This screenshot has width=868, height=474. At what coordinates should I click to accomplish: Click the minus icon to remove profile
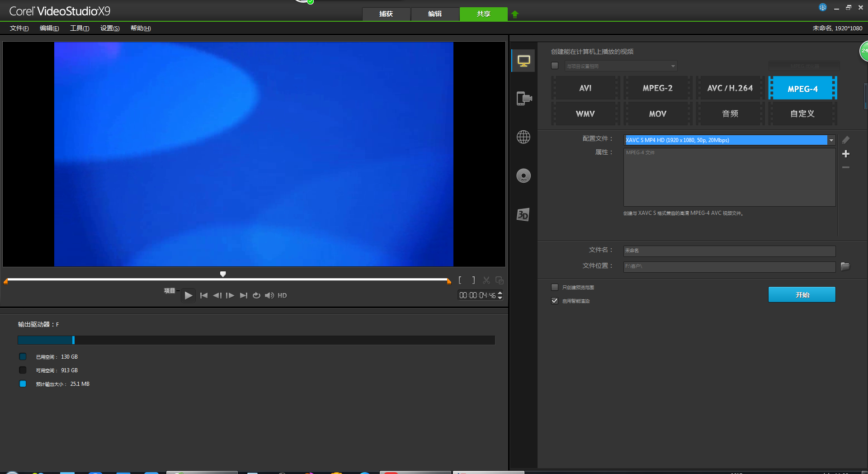846,167
